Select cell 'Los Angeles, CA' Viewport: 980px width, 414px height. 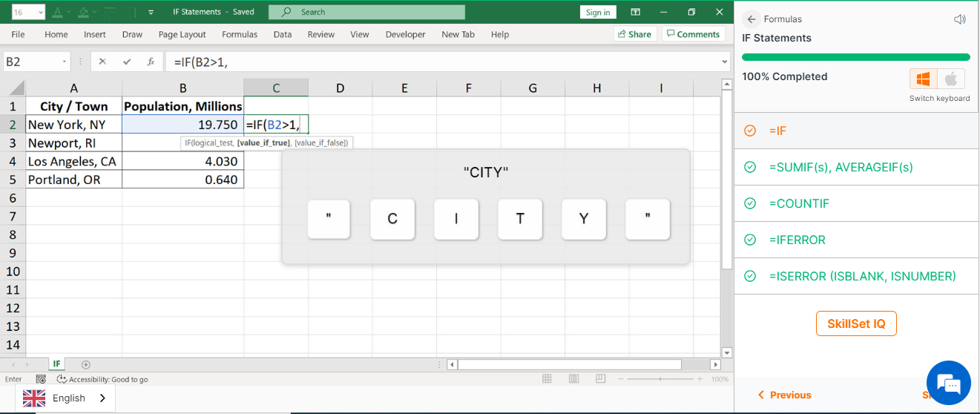[74, 161]
